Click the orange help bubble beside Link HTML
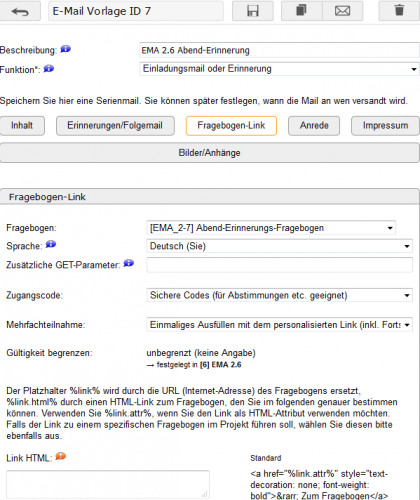 pyautogui.click(x=61, y=456)
